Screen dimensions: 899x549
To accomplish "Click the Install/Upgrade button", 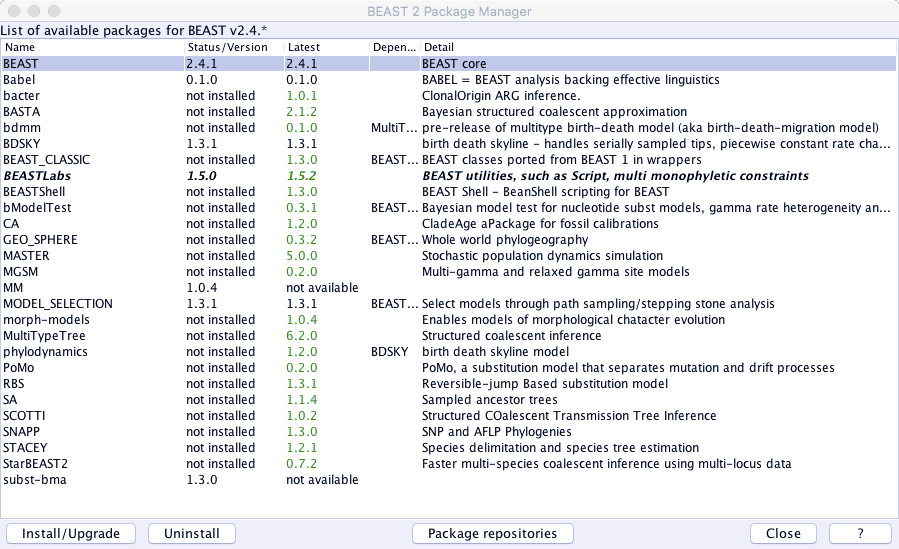I will 71,534.
